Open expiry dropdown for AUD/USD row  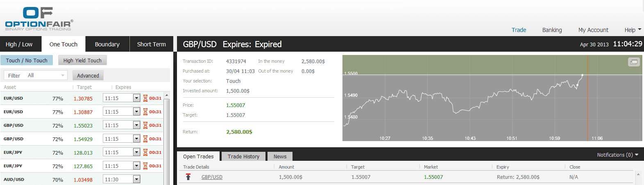136,179
